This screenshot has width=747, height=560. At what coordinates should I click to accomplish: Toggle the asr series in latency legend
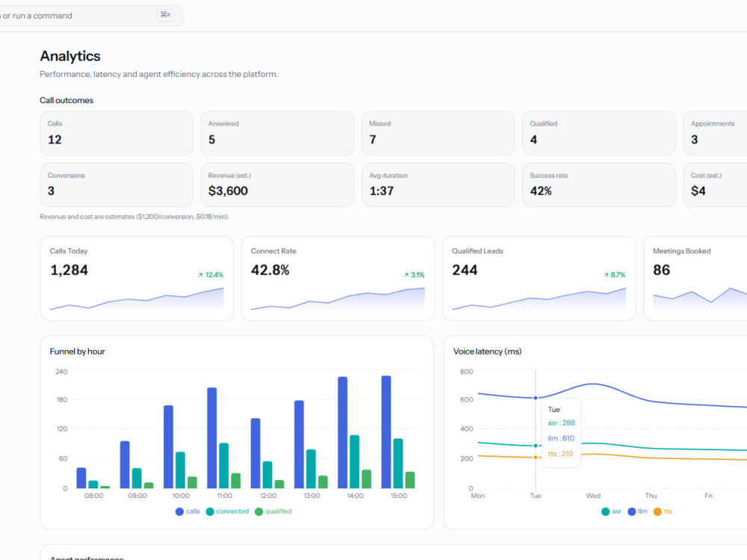[611, 511]
